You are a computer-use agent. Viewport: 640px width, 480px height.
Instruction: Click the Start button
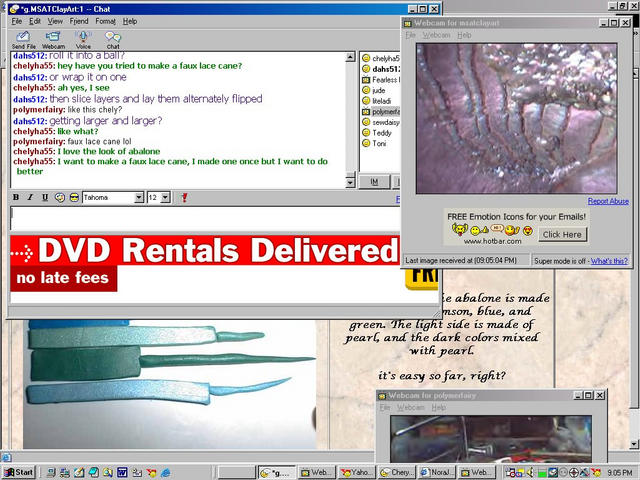(18, 472)
